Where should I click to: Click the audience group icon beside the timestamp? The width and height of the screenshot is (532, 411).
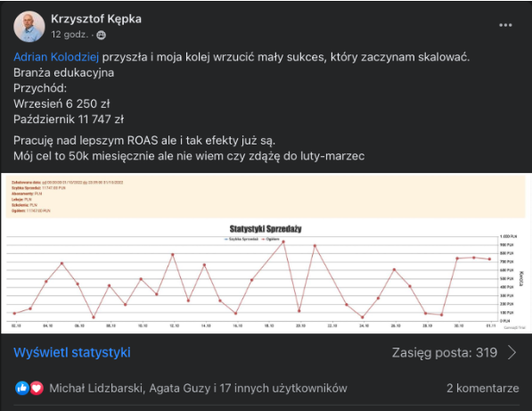[x=101, y=35]
